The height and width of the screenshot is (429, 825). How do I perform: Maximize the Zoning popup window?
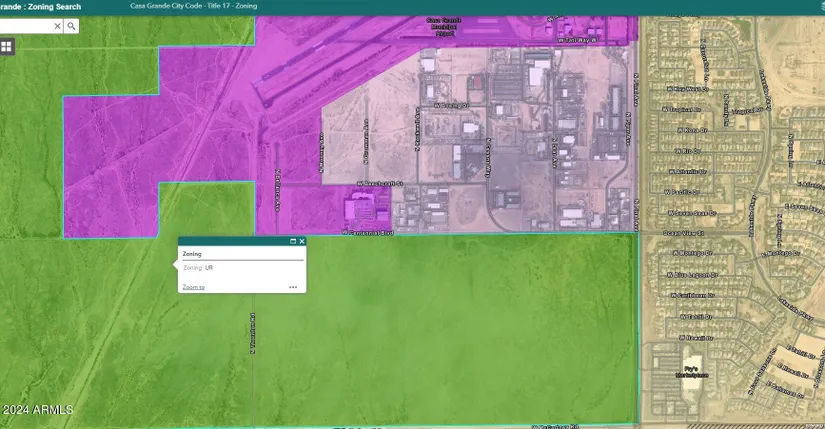point(292,241)
